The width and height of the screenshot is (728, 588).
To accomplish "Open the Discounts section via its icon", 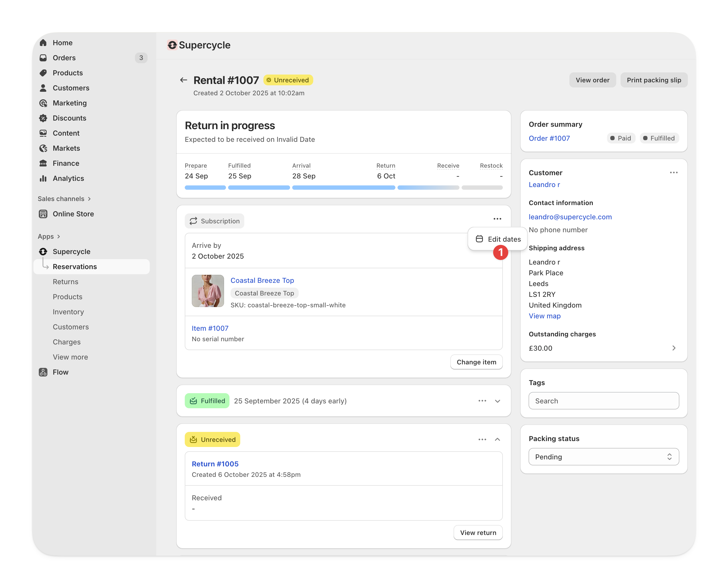I will (43, 118).
